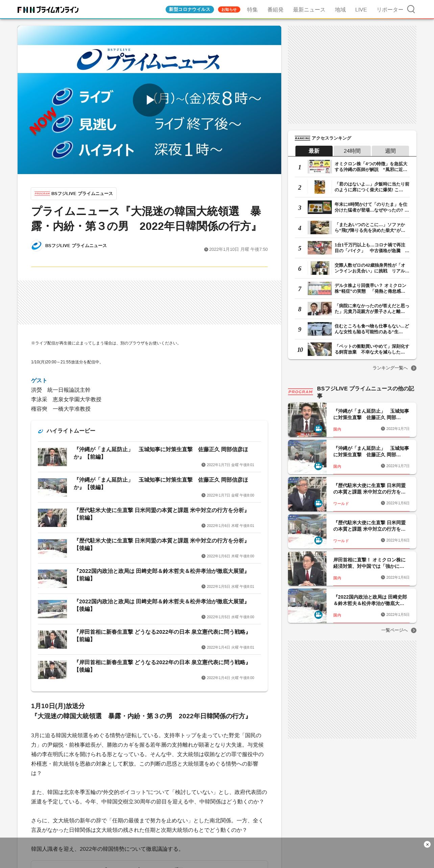The height and width of the screenshot is (868, 434).
Task: Open highlight 沖縄がまん延防止 前編 title
Action: pos(161,453)
